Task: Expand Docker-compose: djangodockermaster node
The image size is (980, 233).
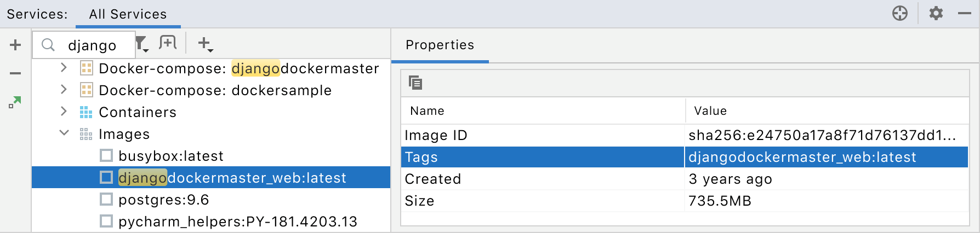Action: 64,68
